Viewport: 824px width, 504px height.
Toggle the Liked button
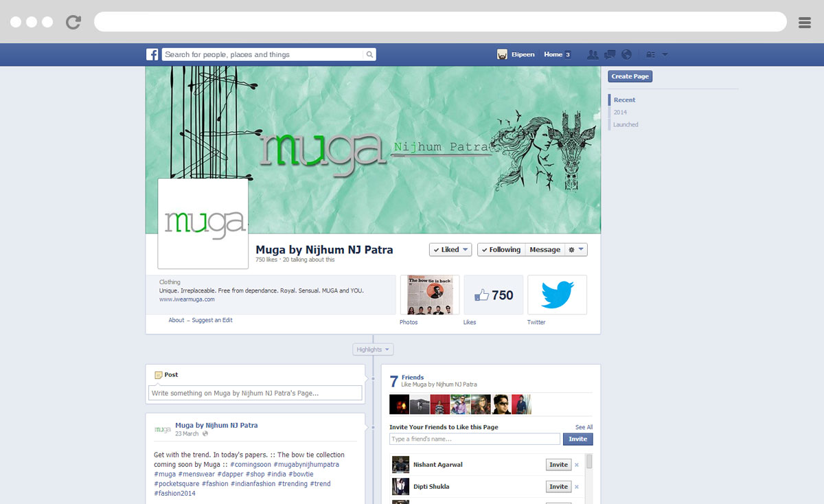point(450,250)
